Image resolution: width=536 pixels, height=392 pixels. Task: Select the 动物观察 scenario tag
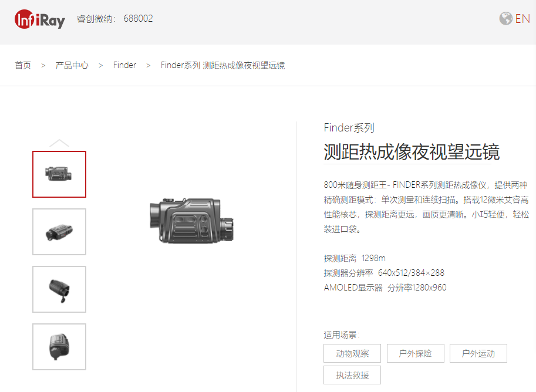pos(352,353)
